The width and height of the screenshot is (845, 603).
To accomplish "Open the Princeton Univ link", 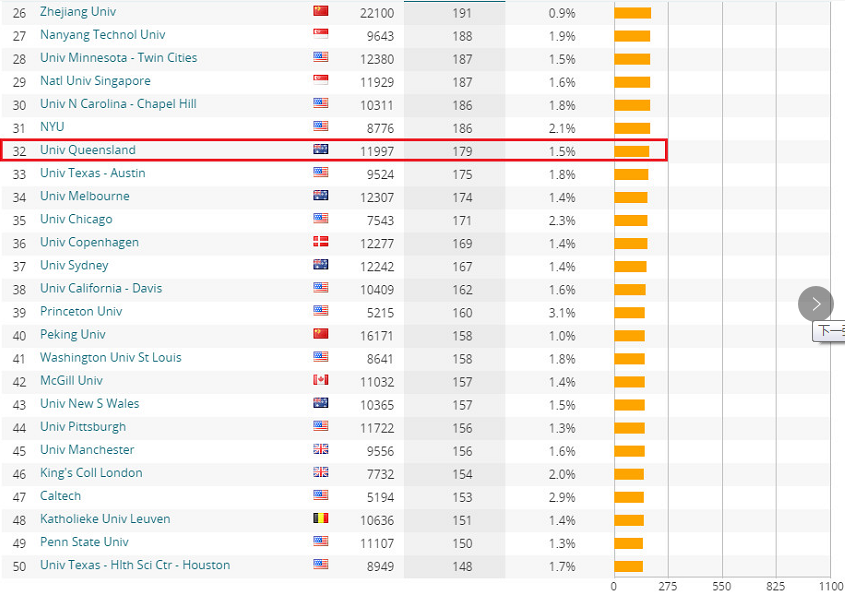I will click(x=81, y=311).
